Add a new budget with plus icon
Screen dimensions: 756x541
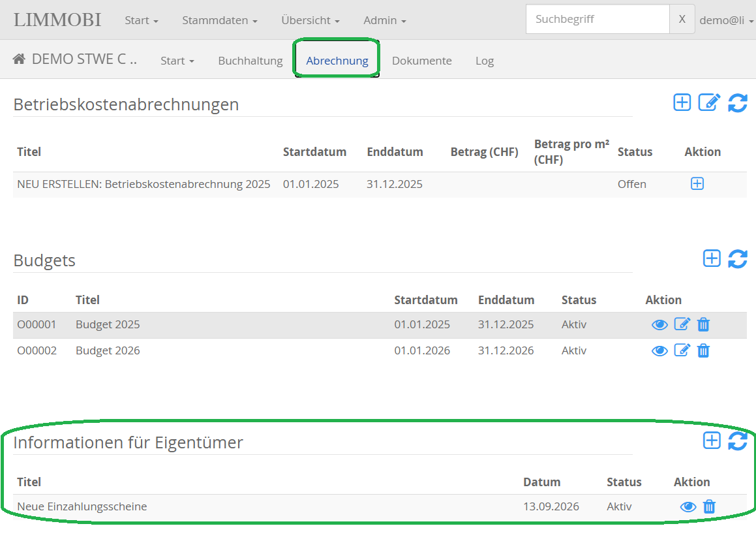712,258
